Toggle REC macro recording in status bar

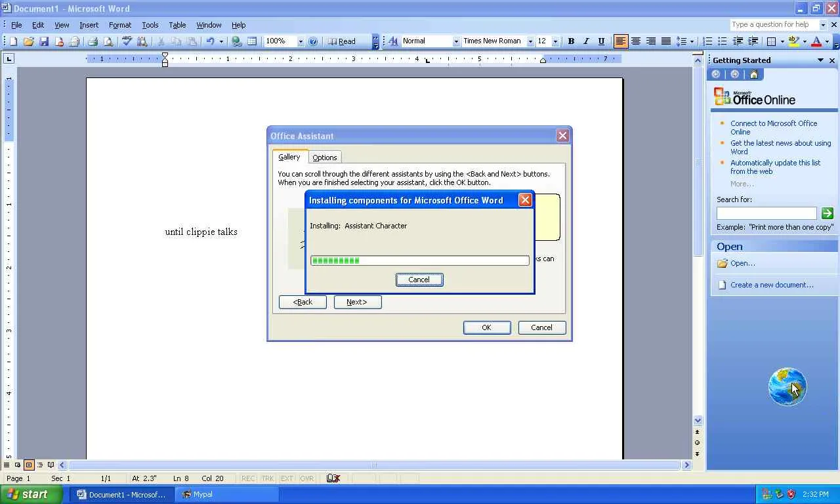[248, 478]
